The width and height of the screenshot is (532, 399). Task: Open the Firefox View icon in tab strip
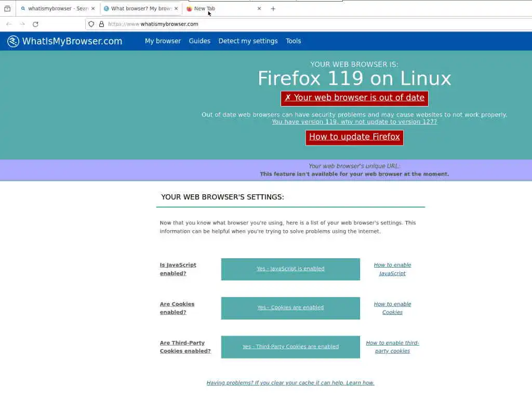(7, 8)
